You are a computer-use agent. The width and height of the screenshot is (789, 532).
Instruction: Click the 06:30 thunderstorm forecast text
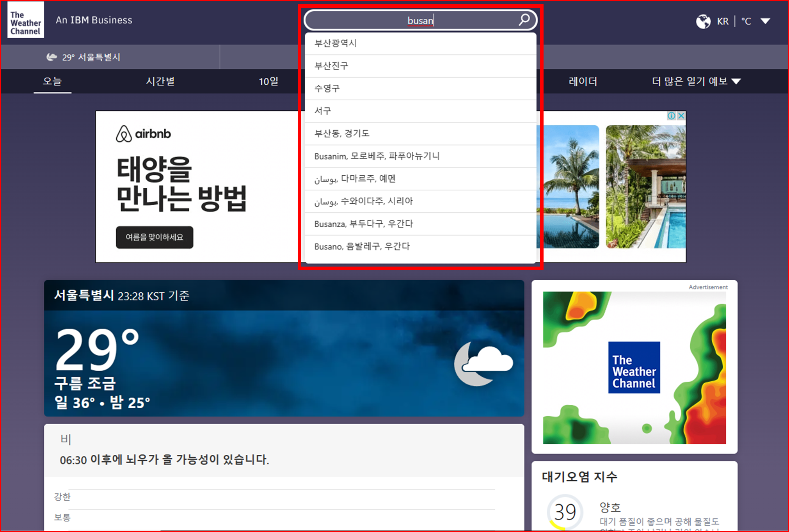point(164,460)
